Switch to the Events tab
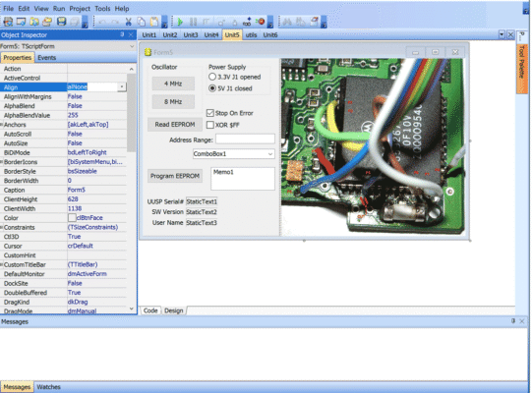Screen dimensions: 532x393 [x=47, y=58]
